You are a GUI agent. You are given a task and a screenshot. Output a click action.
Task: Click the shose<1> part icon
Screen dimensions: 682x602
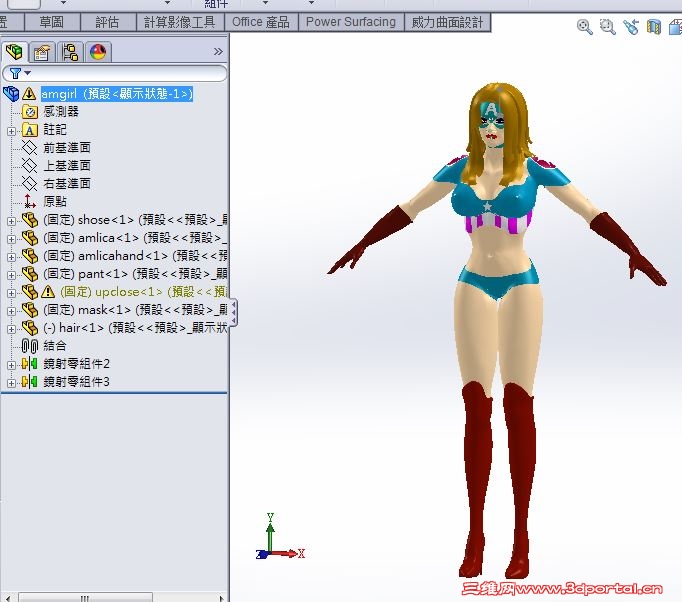30,220
